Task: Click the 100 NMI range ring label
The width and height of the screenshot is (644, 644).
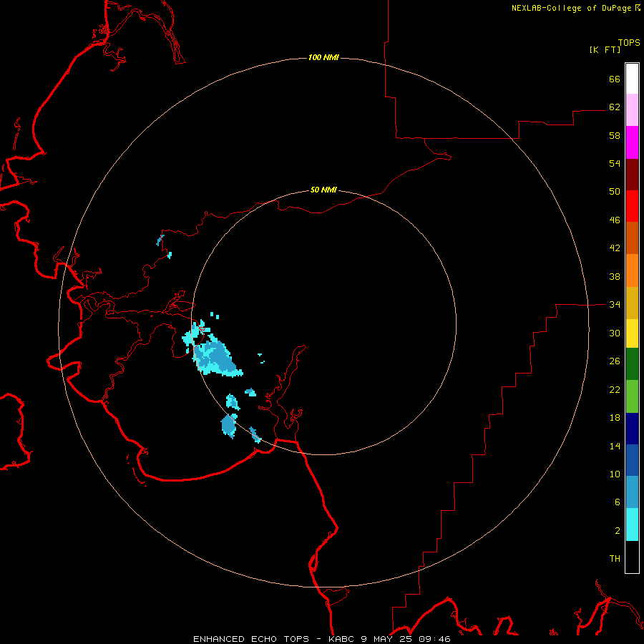Action: coord(323,57)
